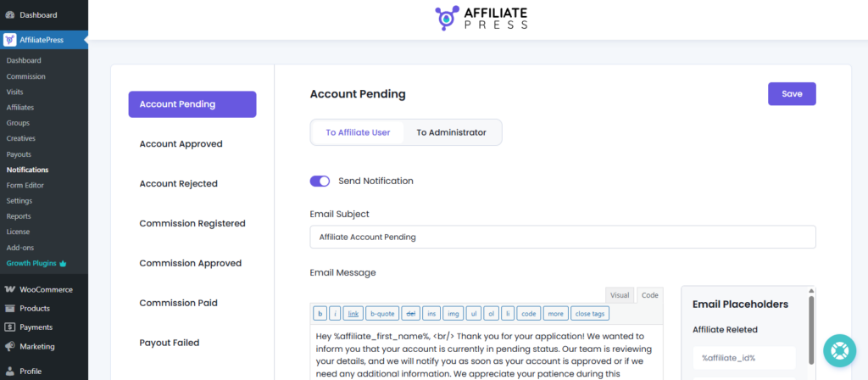Click into the Email Subject field
The image size is (868, 380).
coord(563,237)
